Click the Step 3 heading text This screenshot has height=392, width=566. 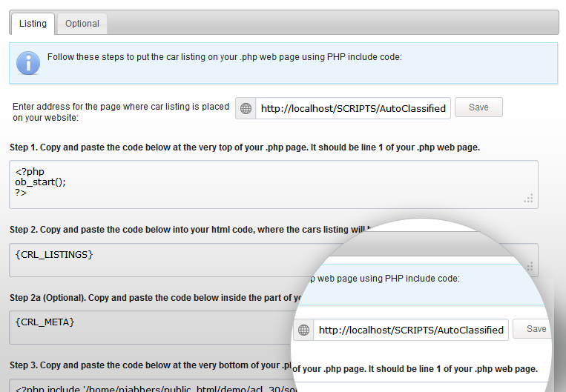click(x=151, y=365)
